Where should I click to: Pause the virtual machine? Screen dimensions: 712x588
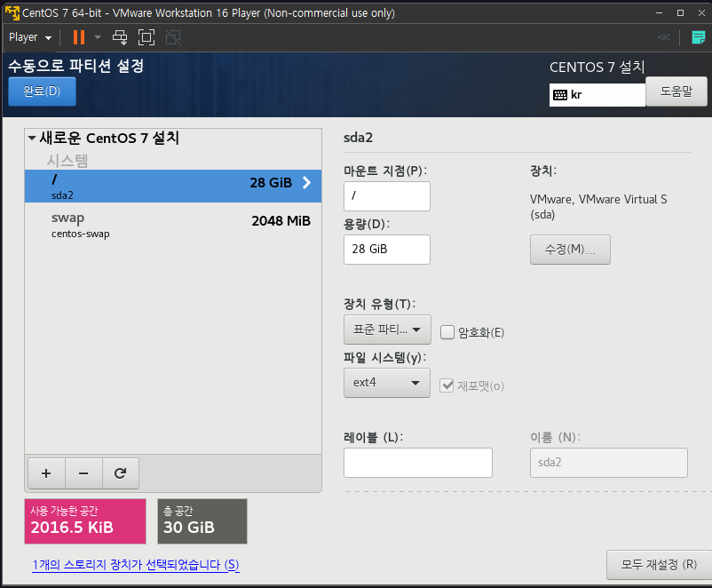[x=78, y=37]
